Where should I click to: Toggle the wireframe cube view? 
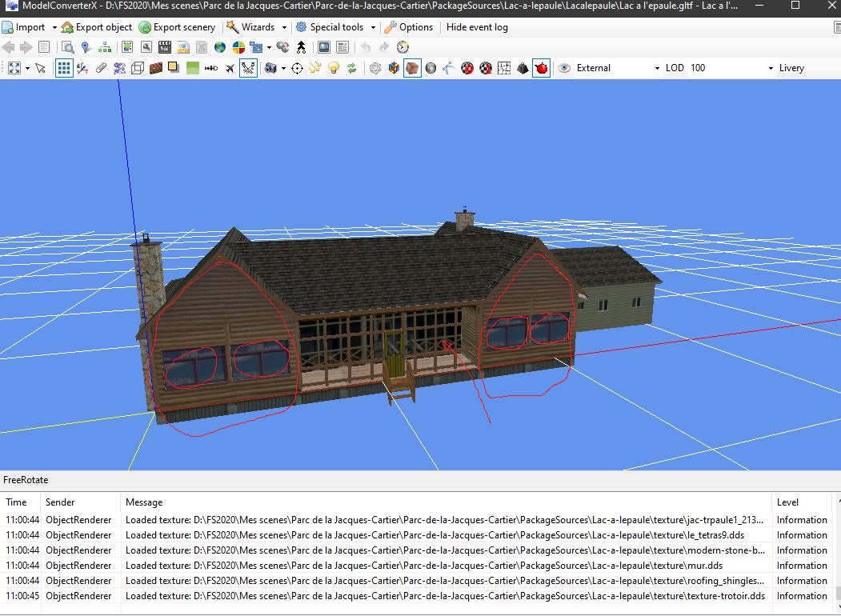(138, 68)
